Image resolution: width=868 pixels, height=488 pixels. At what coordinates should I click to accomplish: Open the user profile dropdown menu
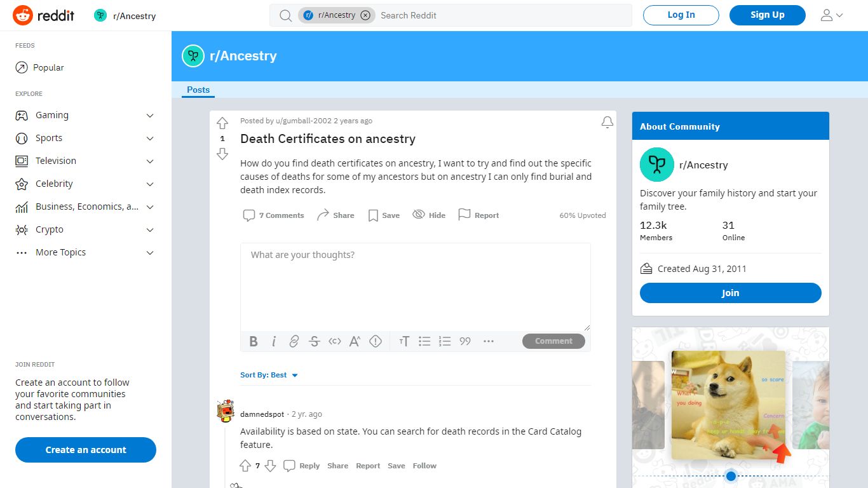832,15
